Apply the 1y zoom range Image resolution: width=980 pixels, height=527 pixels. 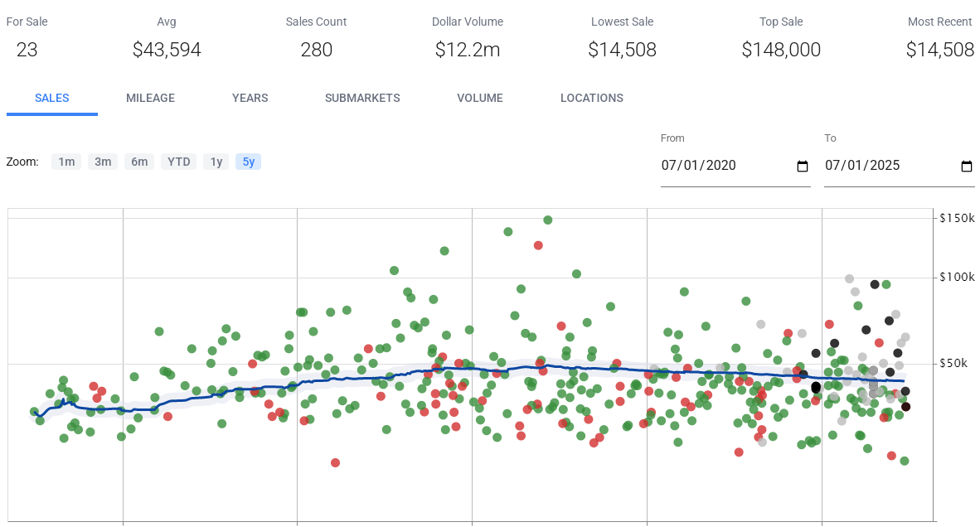point(216,162)
